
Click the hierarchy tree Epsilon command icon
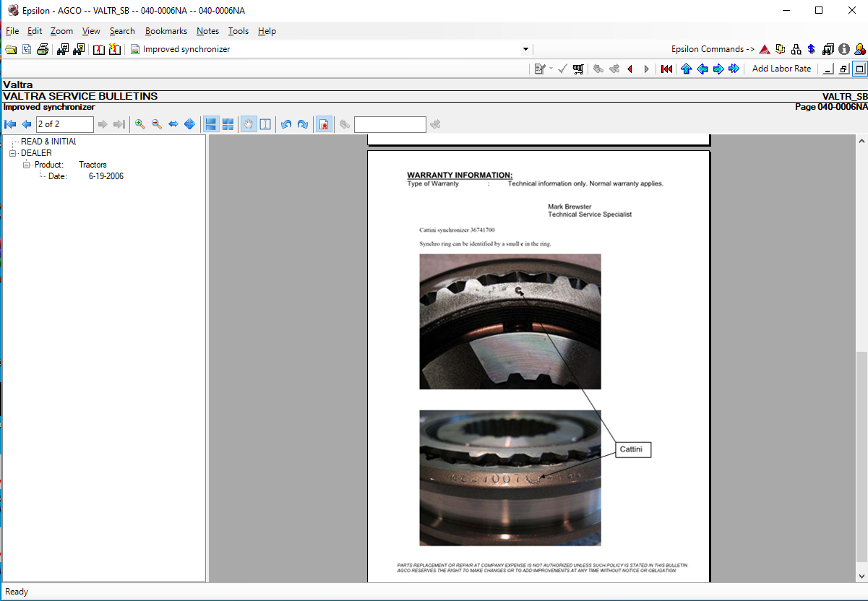point(796,49)
